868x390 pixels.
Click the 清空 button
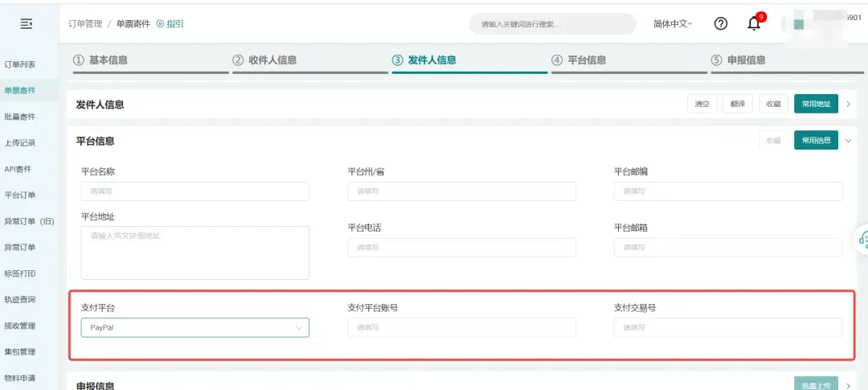point(702,104)
